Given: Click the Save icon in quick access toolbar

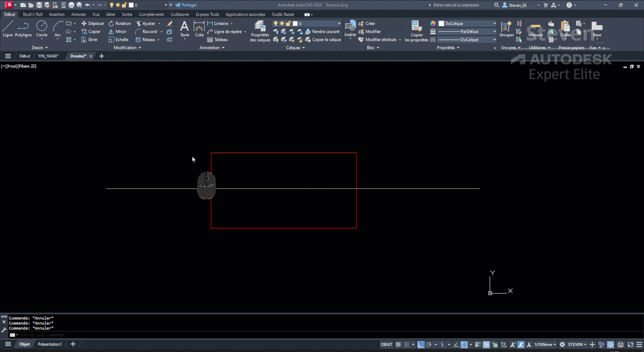Looking at the screenshot, I should coord(39,5).
